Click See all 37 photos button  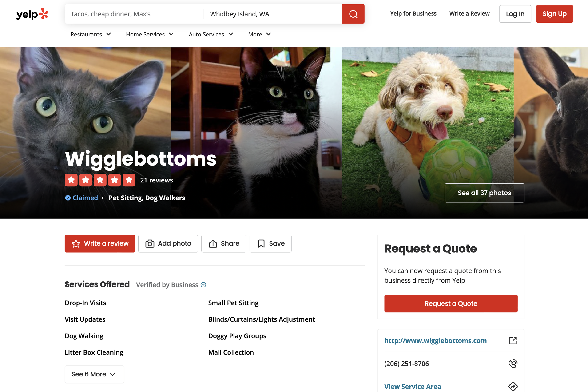click(x=484, y=193)
